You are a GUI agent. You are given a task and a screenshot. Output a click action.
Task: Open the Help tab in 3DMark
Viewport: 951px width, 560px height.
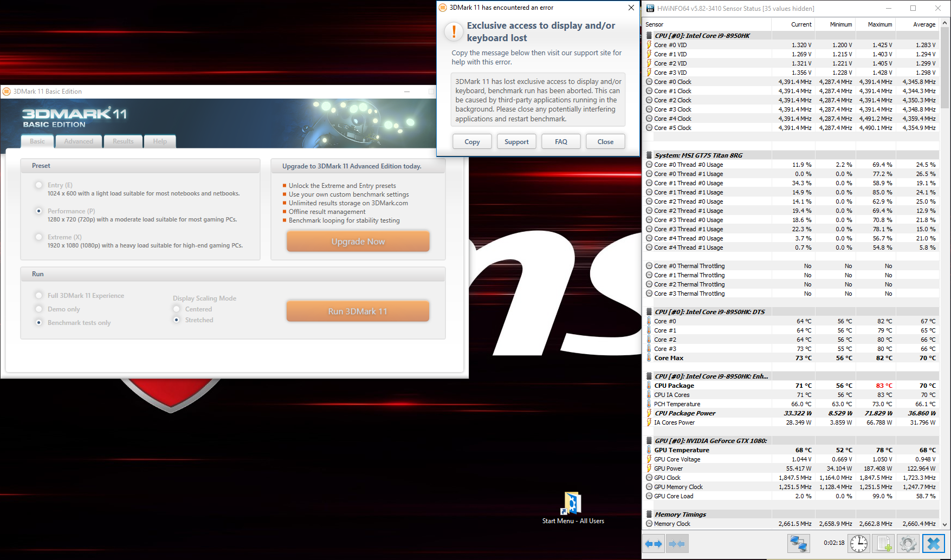click(160, 141)
